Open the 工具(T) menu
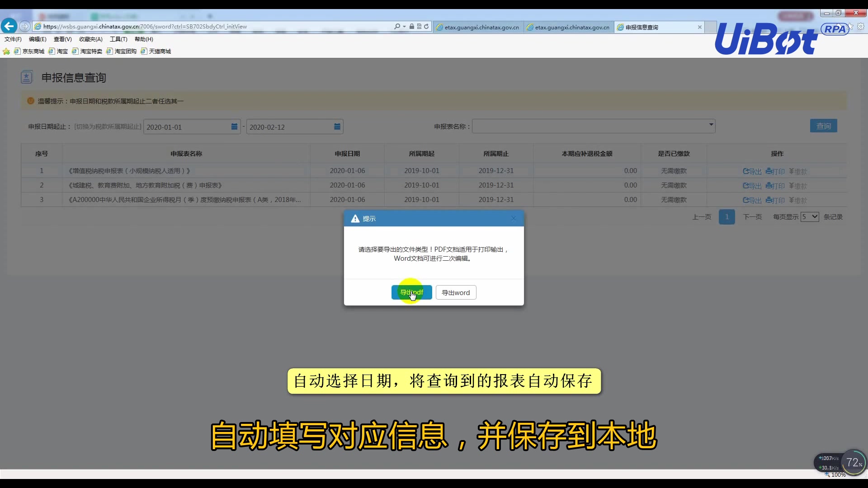 click(118, 39)
